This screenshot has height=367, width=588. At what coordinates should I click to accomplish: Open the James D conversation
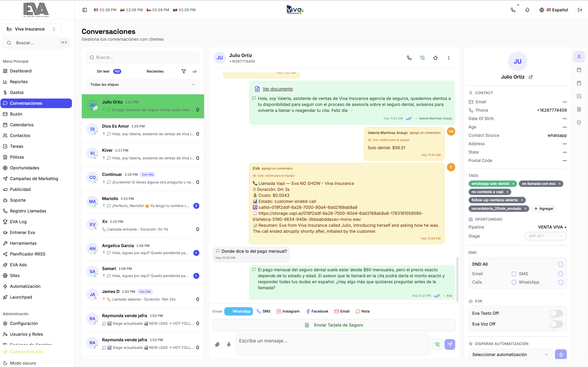pyautogui.click(x=143, y=296)
